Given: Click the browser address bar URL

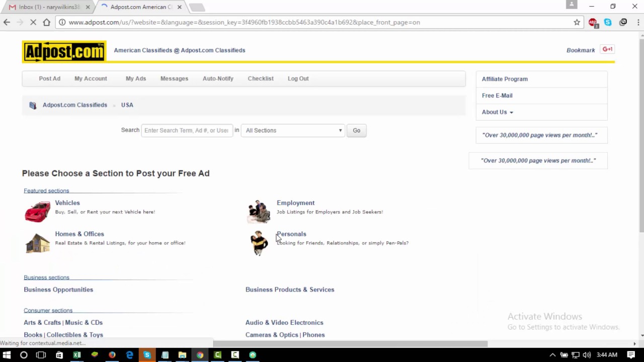Looking at the screenshot, I should click(244, 22).
